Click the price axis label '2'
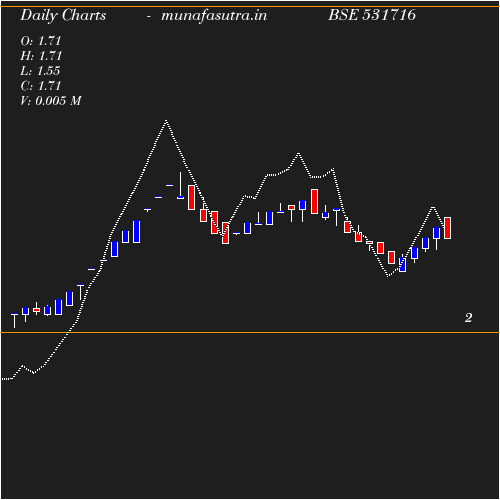 [x=468, y=318]
